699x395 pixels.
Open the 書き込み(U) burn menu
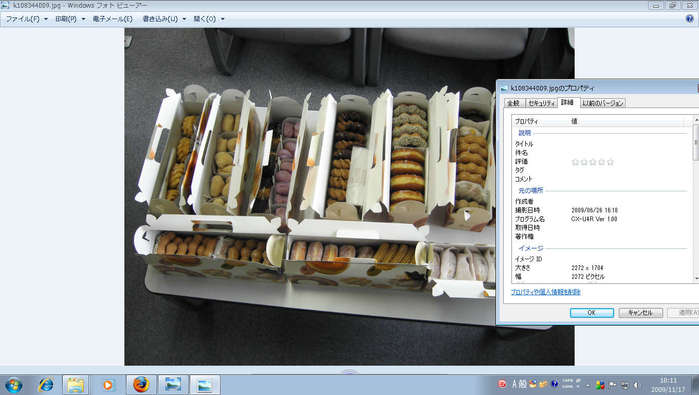(164, 19)
